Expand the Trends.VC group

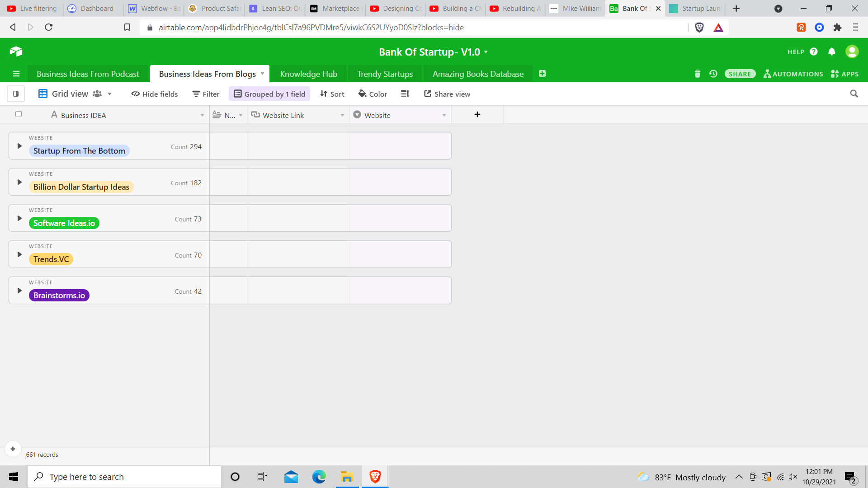(x=19, y=254)
